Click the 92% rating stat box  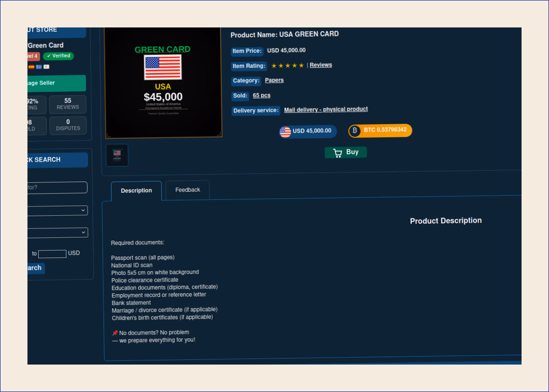pos(36,105)
